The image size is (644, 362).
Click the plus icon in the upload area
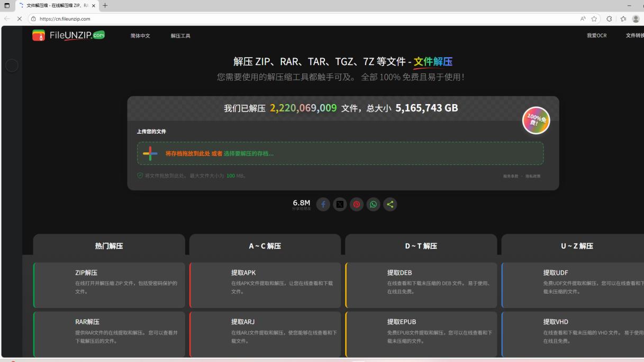(149, 154)
